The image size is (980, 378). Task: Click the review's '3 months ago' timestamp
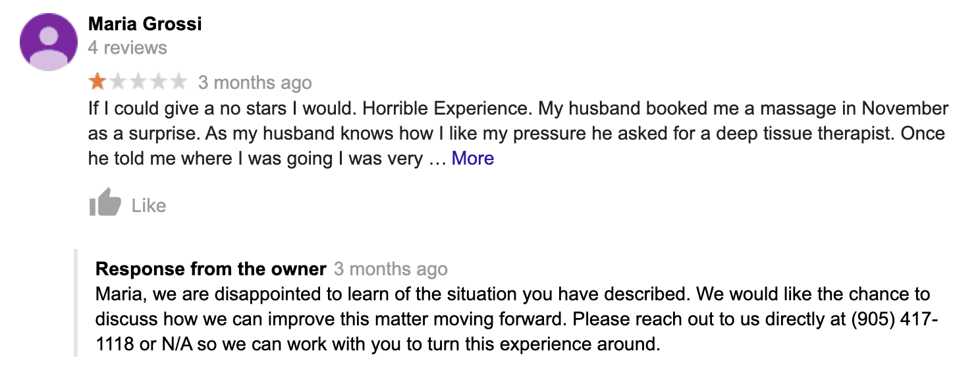(255, 83)
